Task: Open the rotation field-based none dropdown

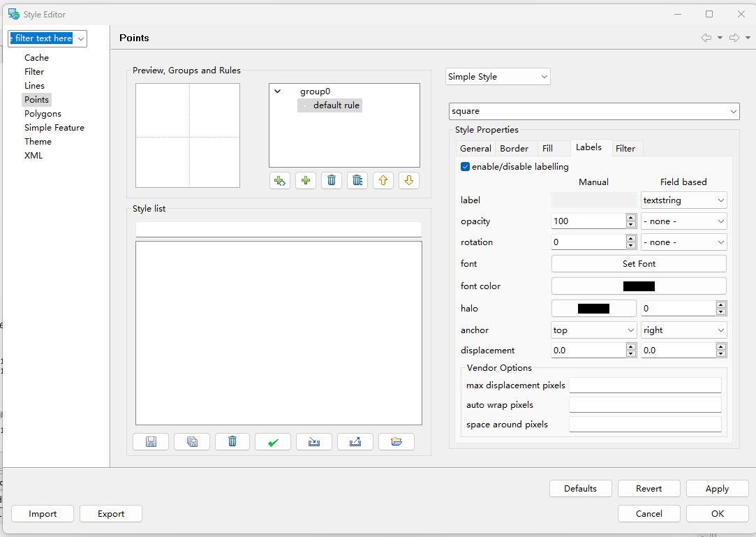Action: [683, 242]
